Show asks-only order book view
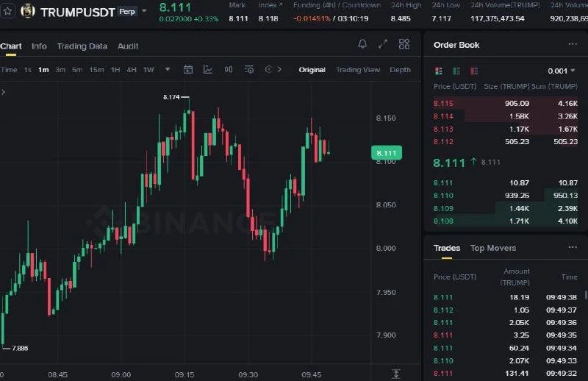The image size is (588, 381). click(474, 71)
